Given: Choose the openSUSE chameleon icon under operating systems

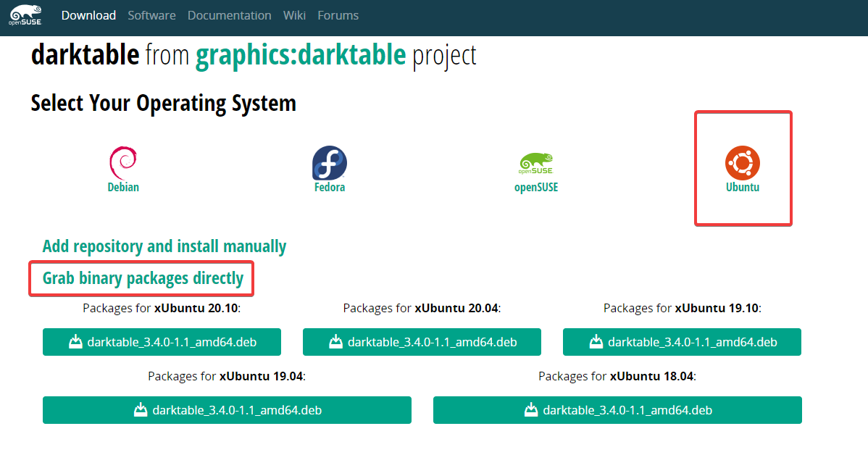Looking at the screenshot, I should 536,164.
